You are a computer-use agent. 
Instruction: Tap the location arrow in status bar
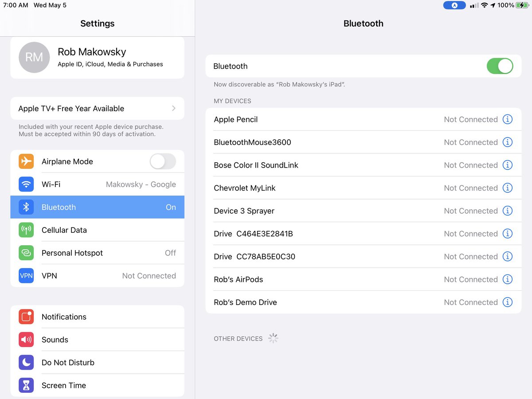(493, 5)
